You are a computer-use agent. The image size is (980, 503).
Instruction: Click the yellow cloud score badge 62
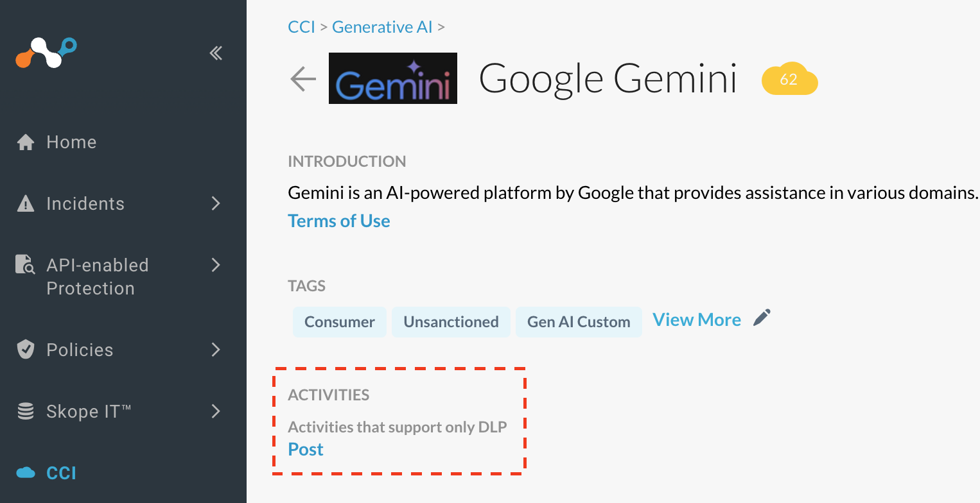(x=789, y=80)
